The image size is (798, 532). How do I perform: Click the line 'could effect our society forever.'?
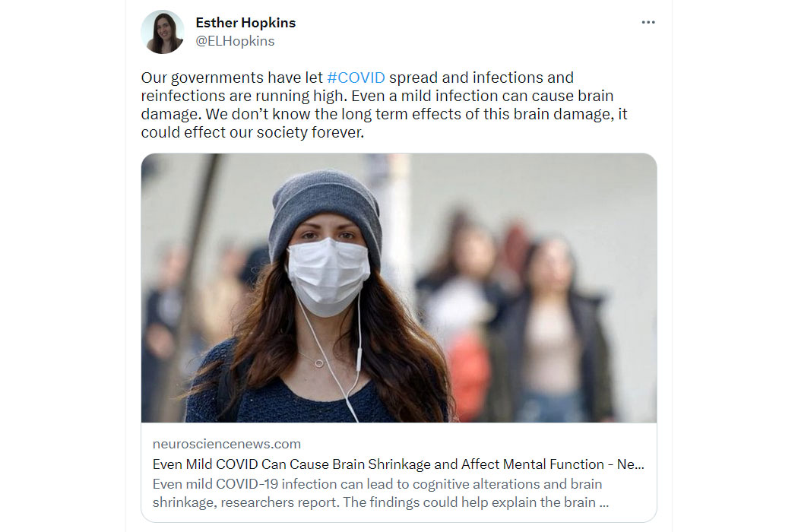(252, 132)
